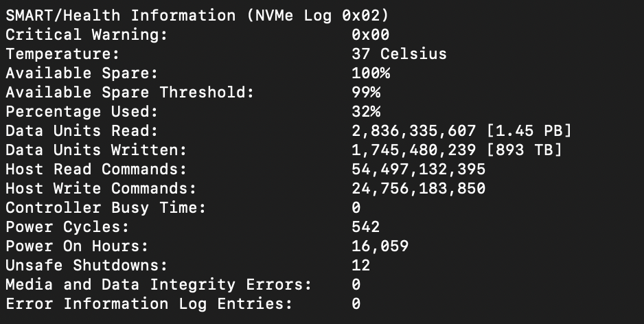Image resolution: width=644 pixels, height=324 pixels.
Task: Click the Critical Warning value 0x00
Action: click(x=371, y=34)
